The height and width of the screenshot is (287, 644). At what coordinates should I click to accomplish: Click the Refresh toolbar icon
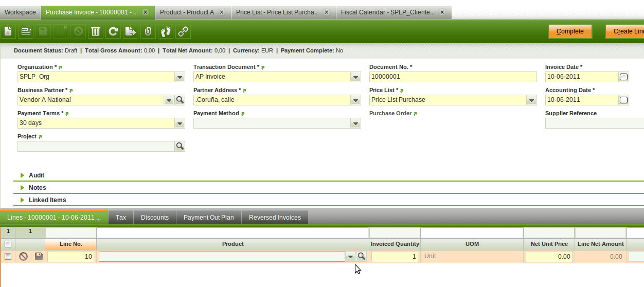(x=113, y=32)
